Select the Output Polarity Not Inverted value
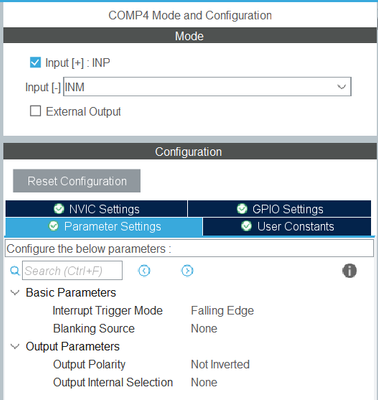378x400 pixels. point(220,364)
